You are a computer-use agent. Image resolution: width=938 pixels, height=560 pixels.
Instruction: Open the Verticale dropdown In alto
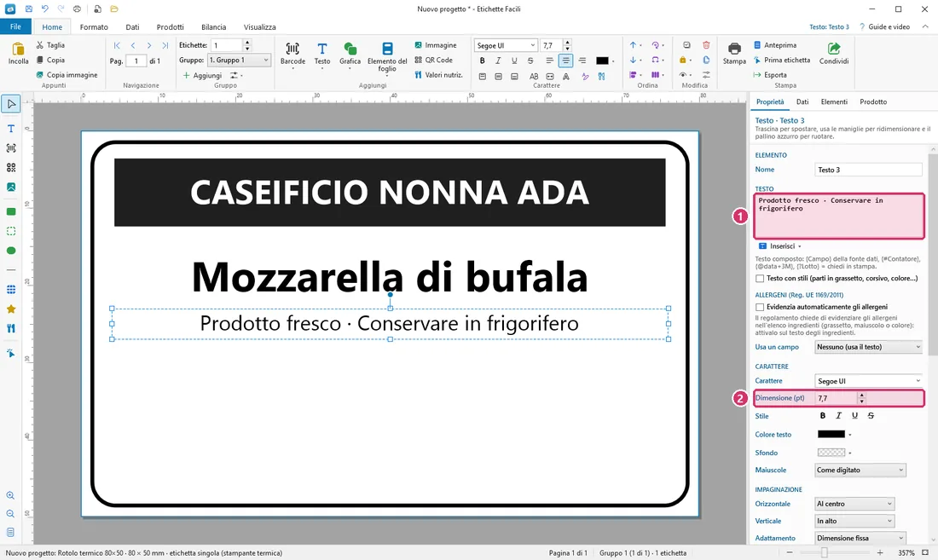coord(854,521)
